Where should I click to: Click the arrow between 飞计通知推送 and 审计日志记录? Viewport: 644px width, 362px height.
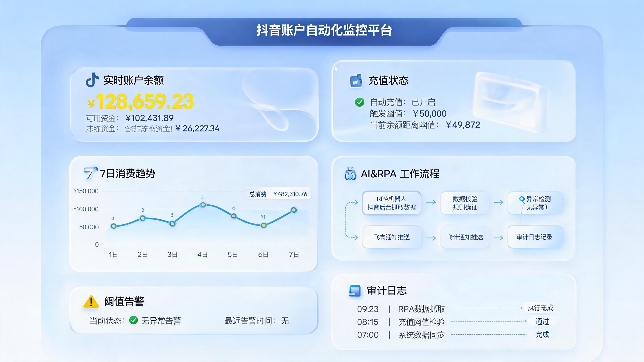point(499,238)
